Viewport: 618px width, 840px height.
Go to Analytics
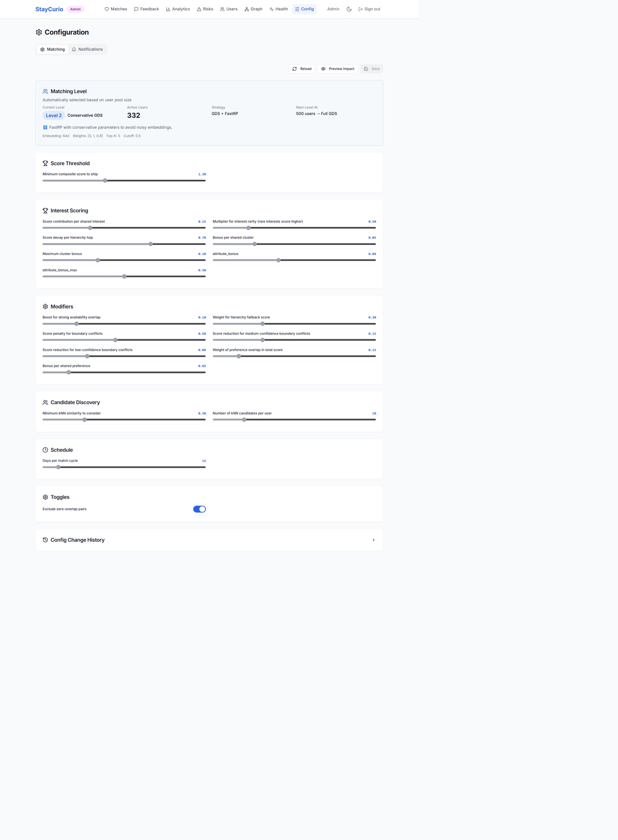click(x=178, y=9)
